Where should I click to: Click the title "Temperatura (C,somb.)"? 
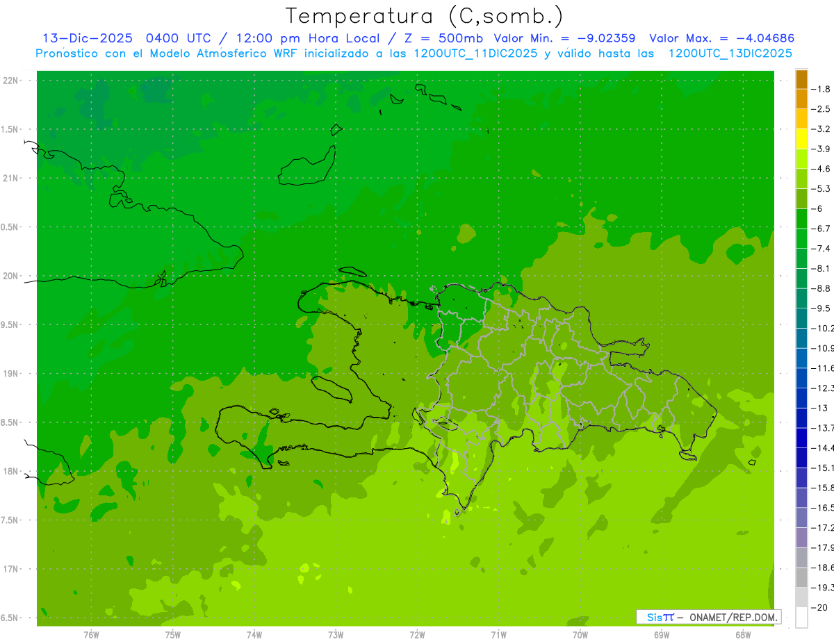point(425,16)
